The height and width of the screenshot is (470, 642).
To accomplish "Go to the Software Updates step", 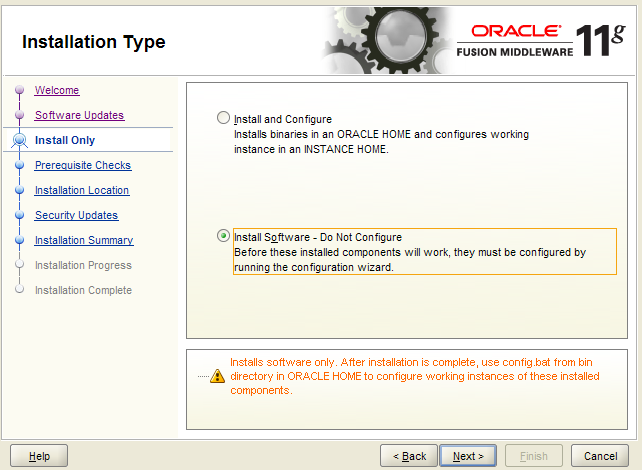I will coord(79,115).
